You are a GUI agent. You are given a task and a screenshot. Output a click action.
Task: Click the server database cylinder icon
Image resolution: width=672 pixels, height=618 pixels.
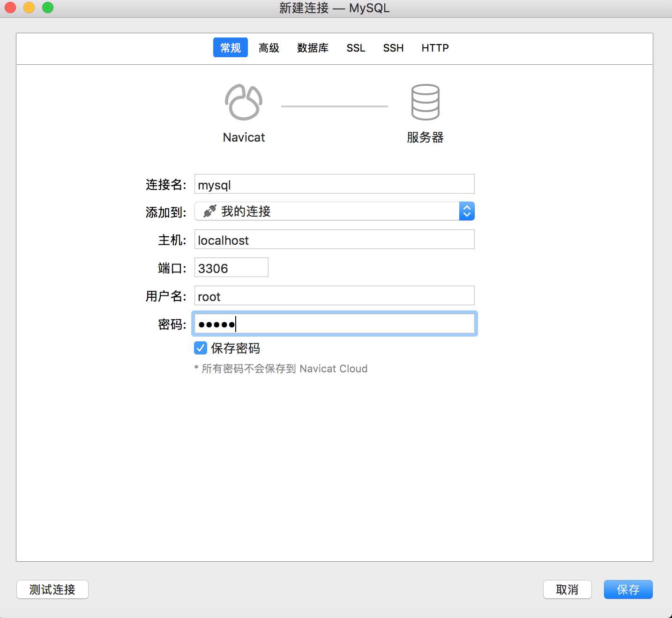point(425,102)
